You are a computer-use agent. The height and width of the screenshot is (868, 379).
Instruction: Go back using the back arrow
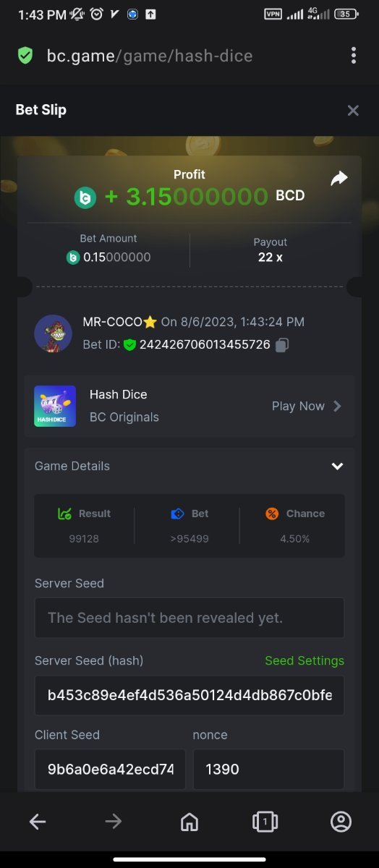tap(38, 821)
